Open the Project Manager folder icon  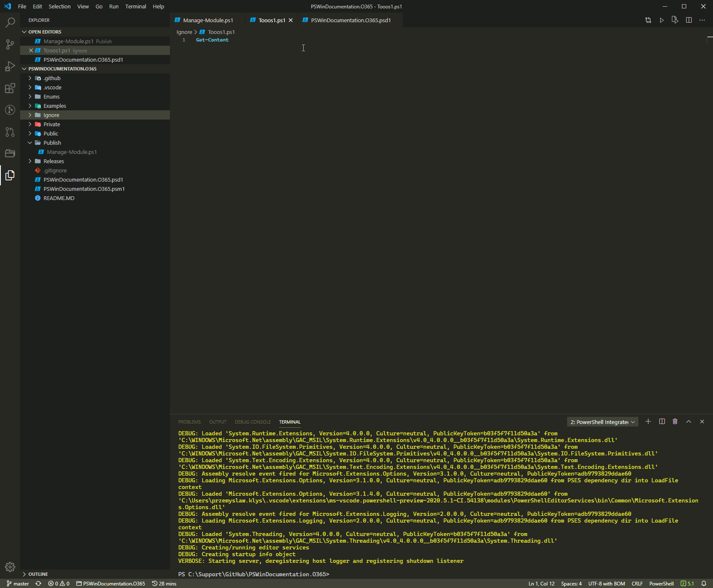click(x=10, y=154)
